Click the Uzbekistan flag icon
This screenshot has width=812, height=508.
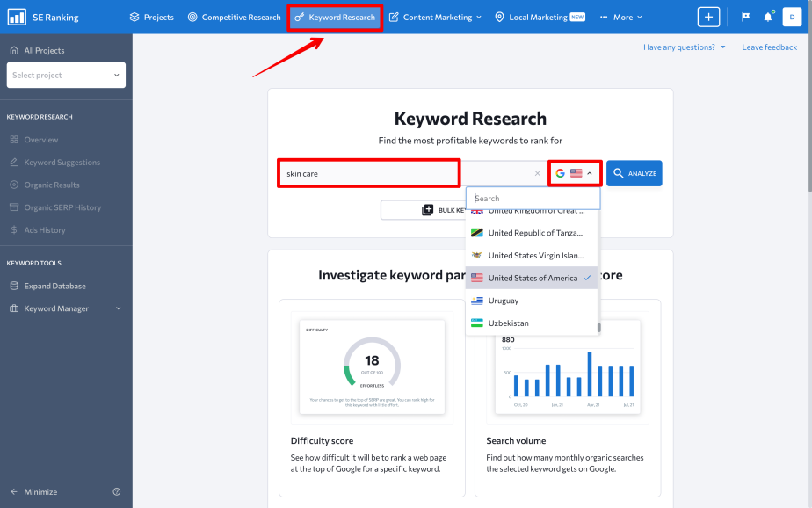click(x=477, y=323)
